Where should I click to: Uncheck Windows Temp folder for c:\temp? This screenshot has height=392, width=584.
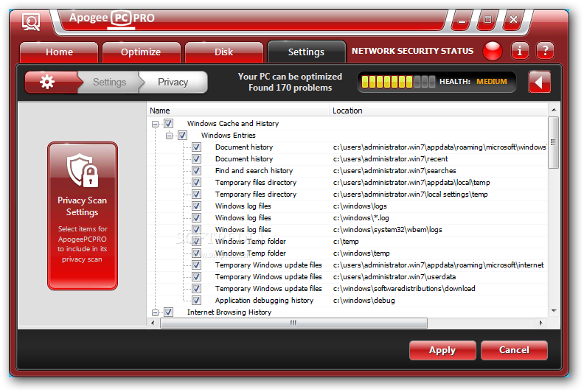pos(196,241)
